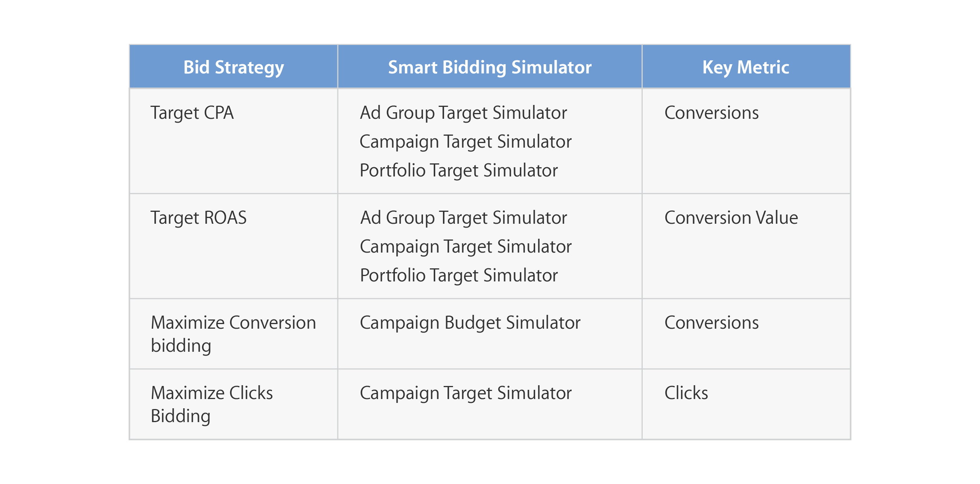Click Ad Group Target Simulator in Target ROAS row
This screenshot has width=980, height=484.
click(x=463, y=218)
